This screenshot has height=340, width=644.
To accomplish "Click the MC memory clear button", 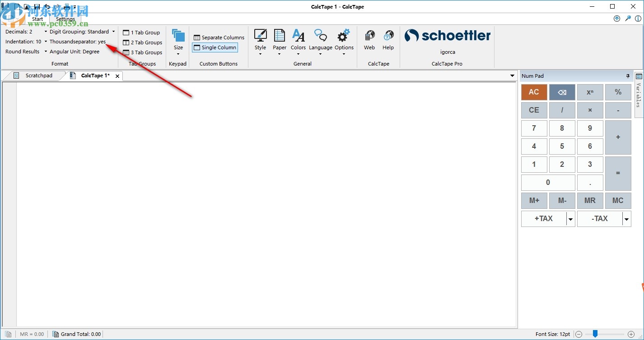I will pos(618,201).
